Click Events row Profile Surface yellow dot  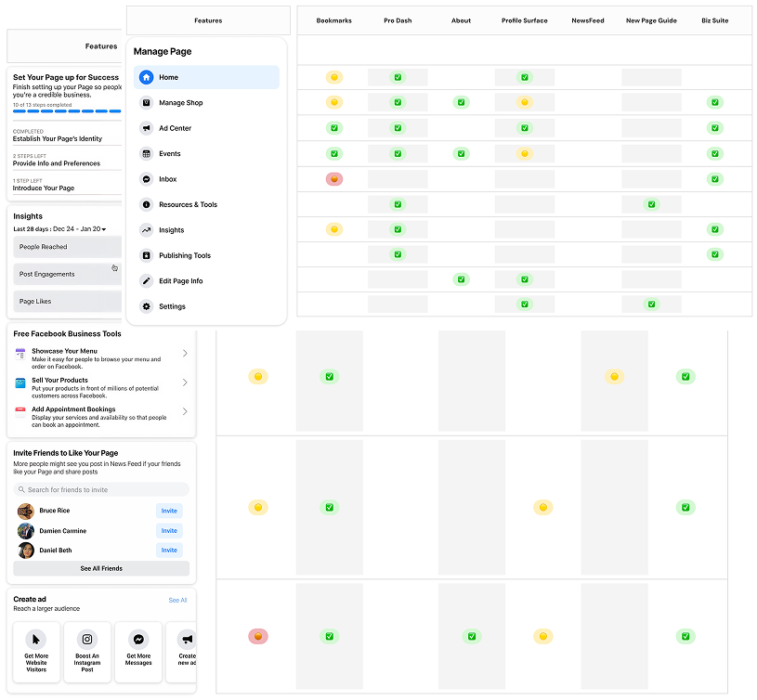click(x=524, y=154)
